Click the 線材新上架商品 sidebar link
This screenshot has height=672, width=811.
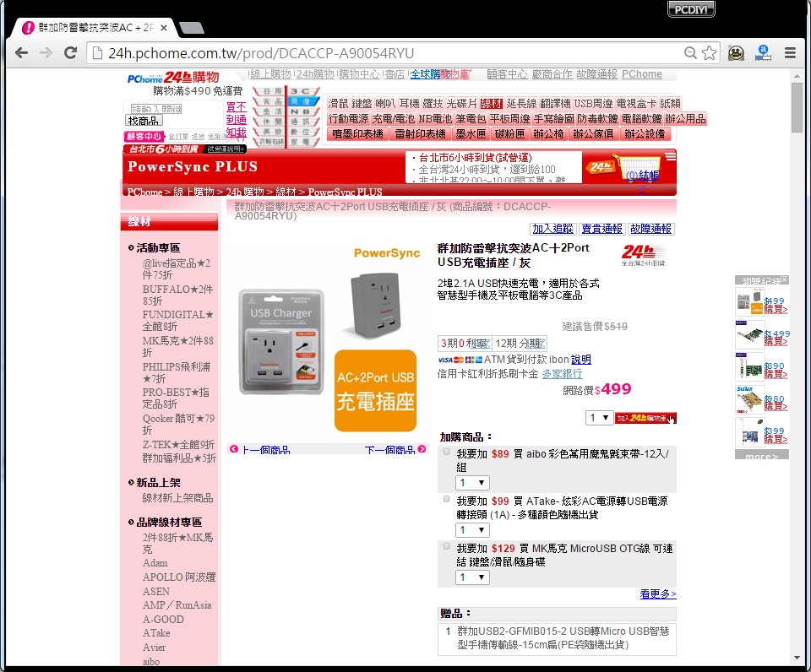tap(178, 498)
